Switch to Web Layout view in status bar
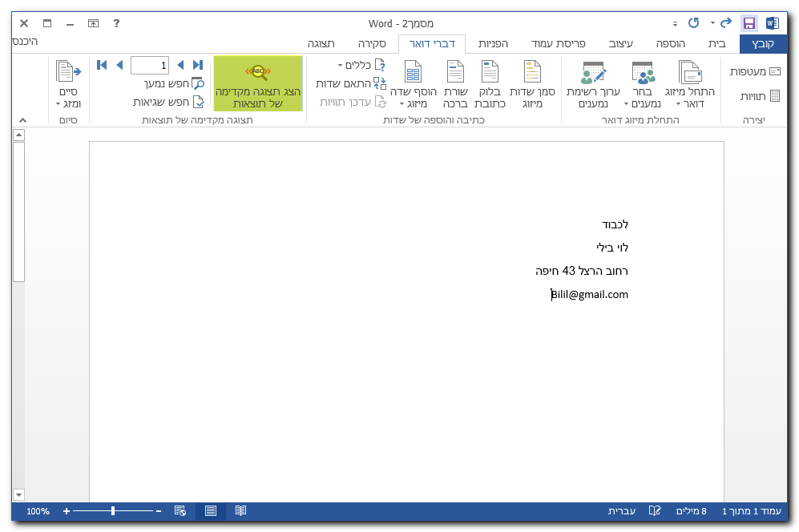799x532 pixels. pos(180,510)
